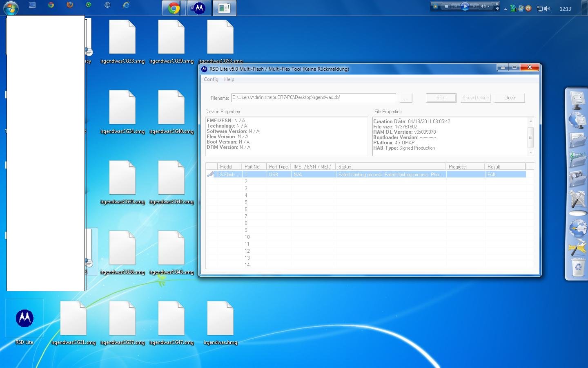Screen dimensions: 588x368
Task: Open the recycle bin in side dock
Action: pos(578,268)
